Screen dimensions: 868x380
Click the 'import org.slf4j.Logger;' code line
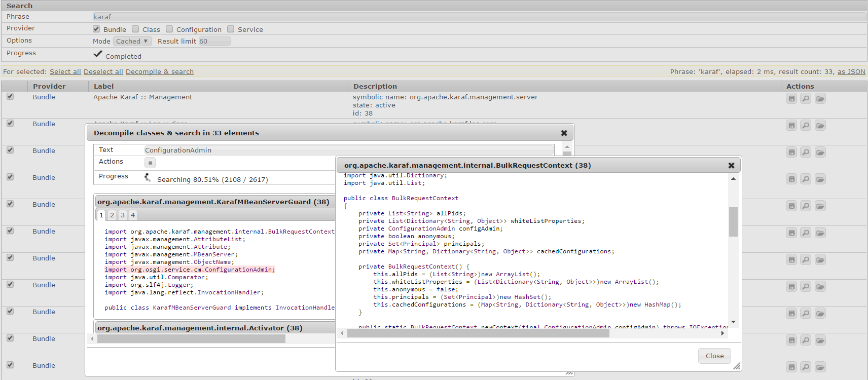[x=149, y=285]
